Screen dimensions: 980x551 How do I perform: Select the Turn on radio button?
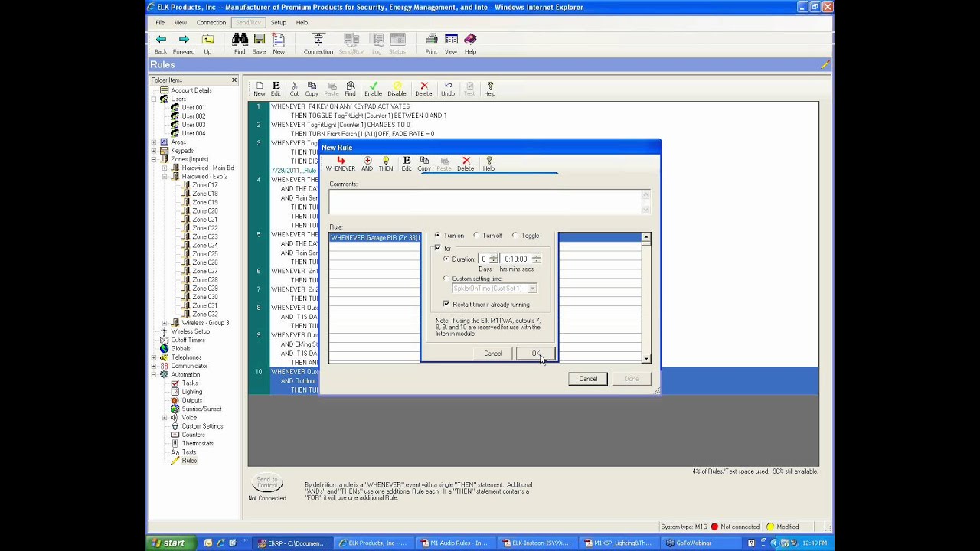pyautogui.click(x=438, y=236)
